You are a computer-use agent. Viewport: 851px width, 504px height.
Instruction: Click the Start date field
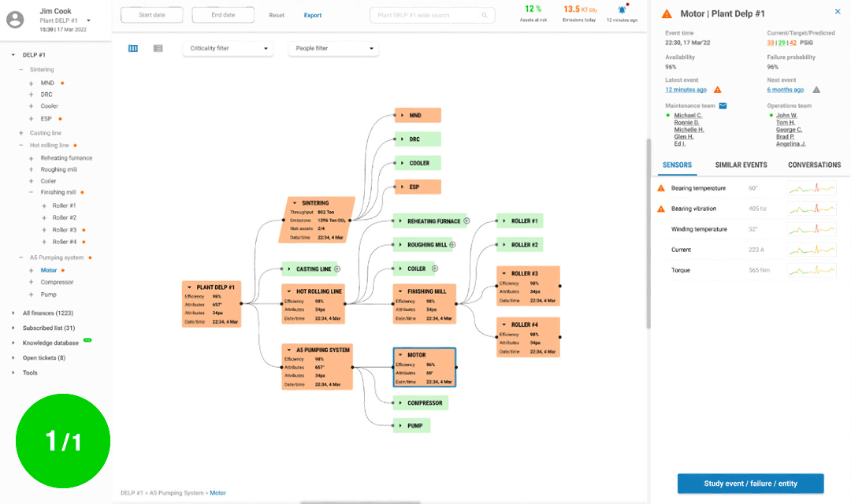152,15
